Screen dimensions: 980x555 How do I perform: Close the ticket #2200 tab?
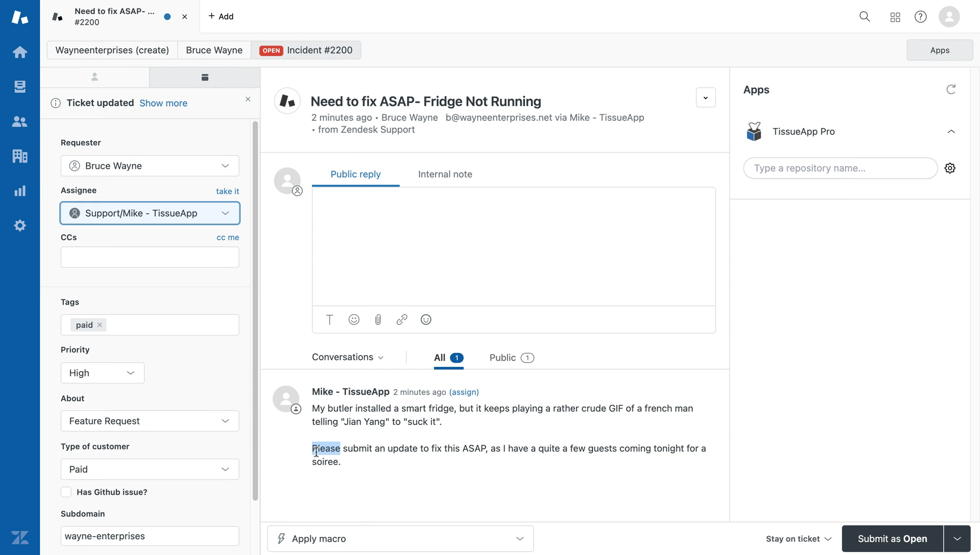tap(185, 17)
